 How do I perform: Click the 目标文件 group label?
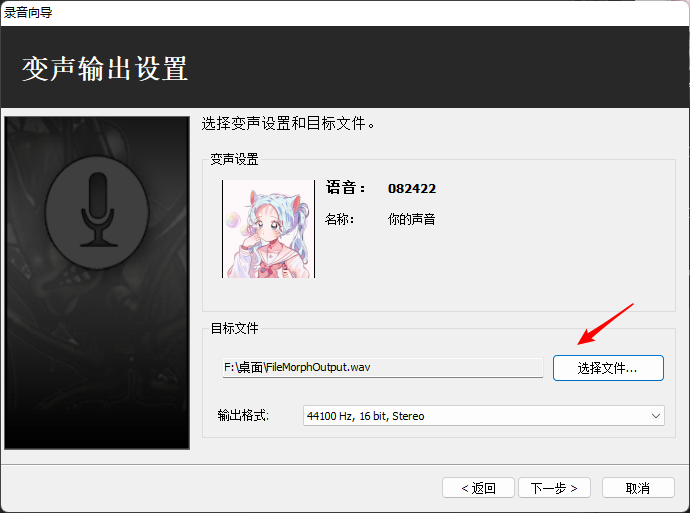coord(235,328)
